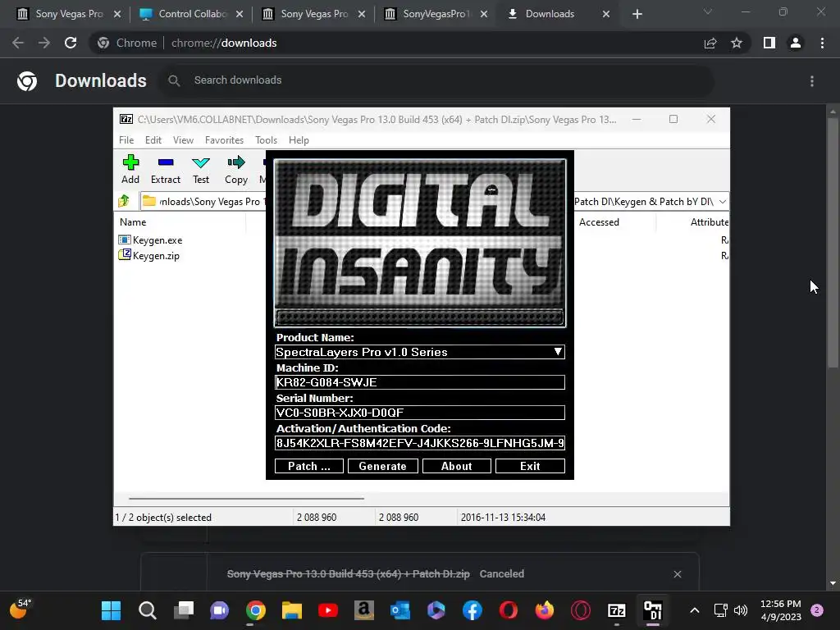Click the taskbar Search icon

coord(148,610)
